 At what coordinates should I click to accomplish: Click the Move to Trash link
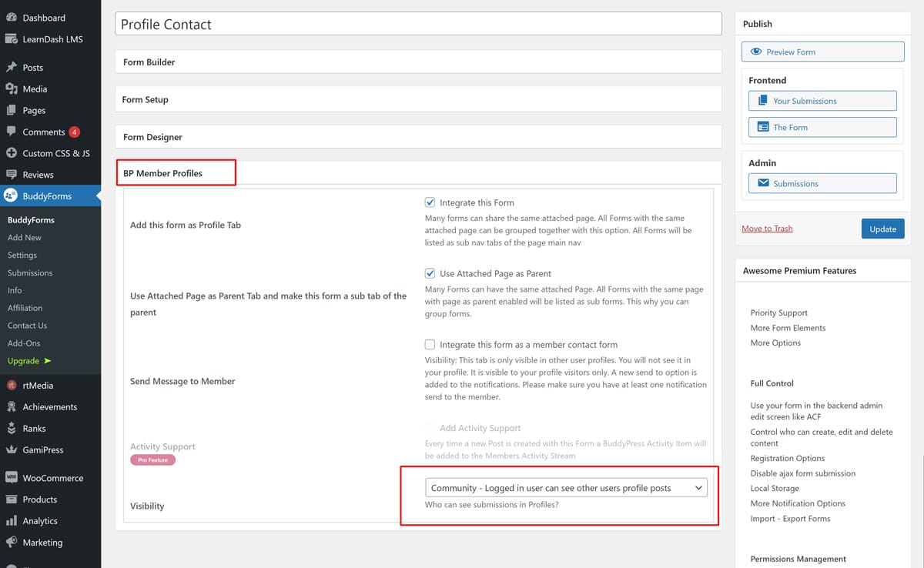767,229
